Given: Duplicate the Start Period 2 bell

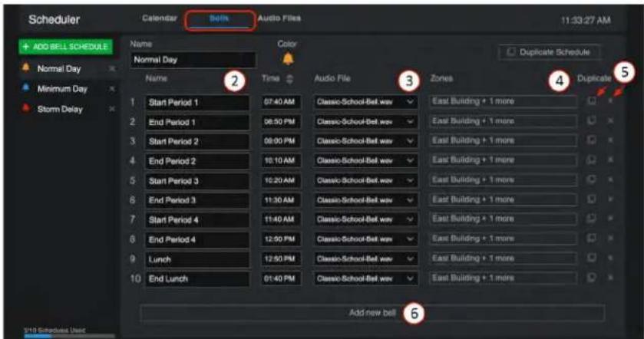Looking at the screenshot, I should click(x=592, y=140).
